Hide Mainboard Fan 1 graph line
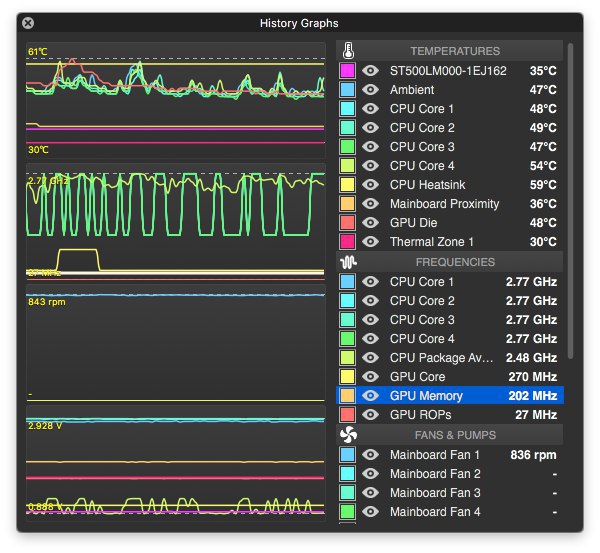 click(370, 455)
